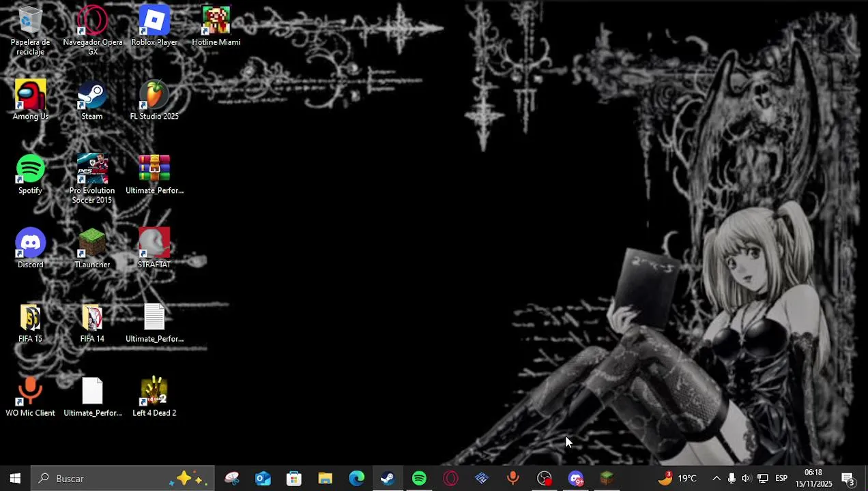868x491 pixels.
Task: Open the 19°C weather widget
Action: (678, 479)
